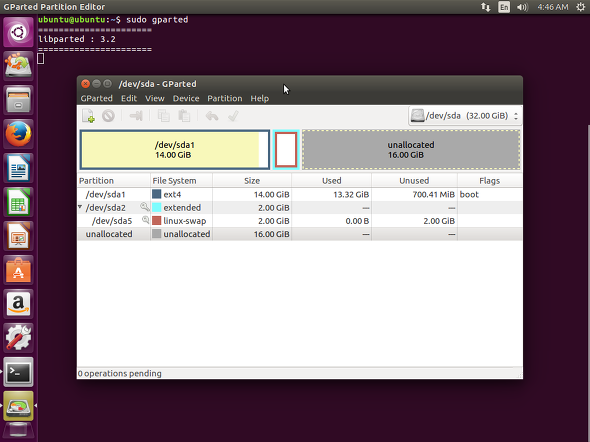Open the /dev/sda device selector dropdown
The image size is (590, 442).
pyautogui.click(x=465, y=116)
